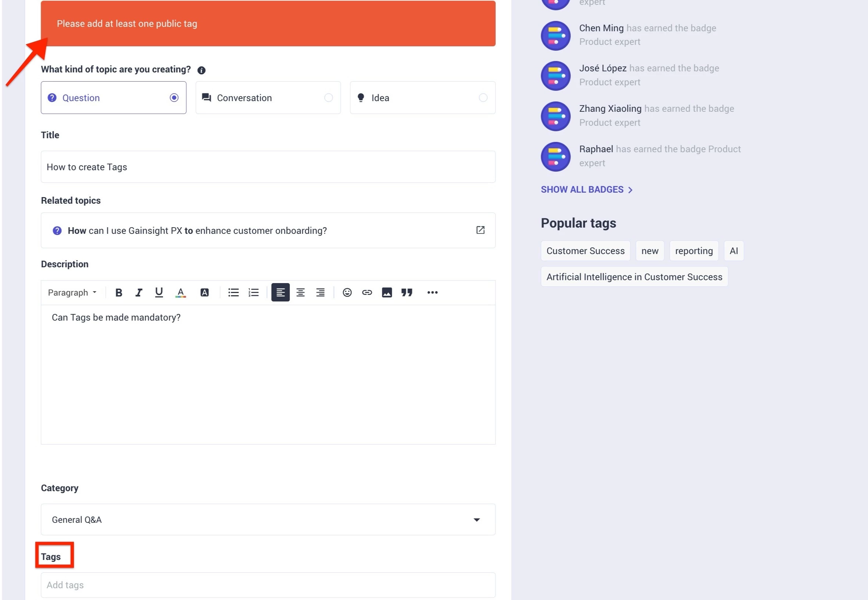Apply italic formatting to text

(x=139, y=293)
